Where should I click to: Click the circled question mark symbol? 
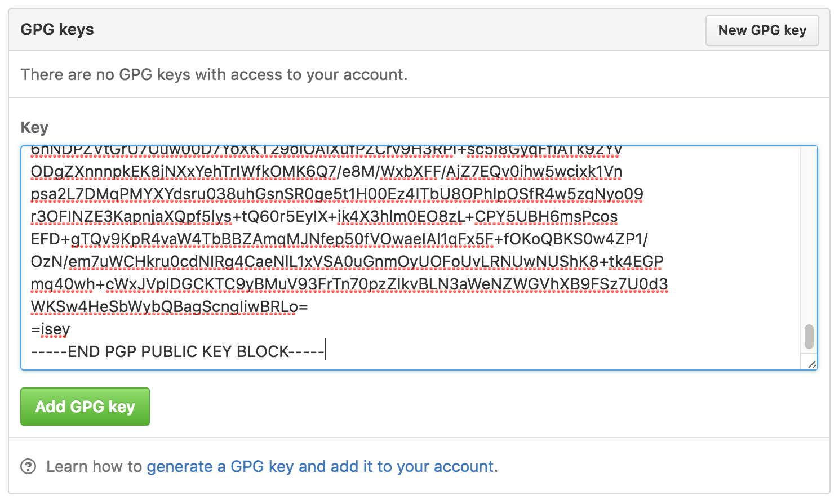click(x=29, y=466)
